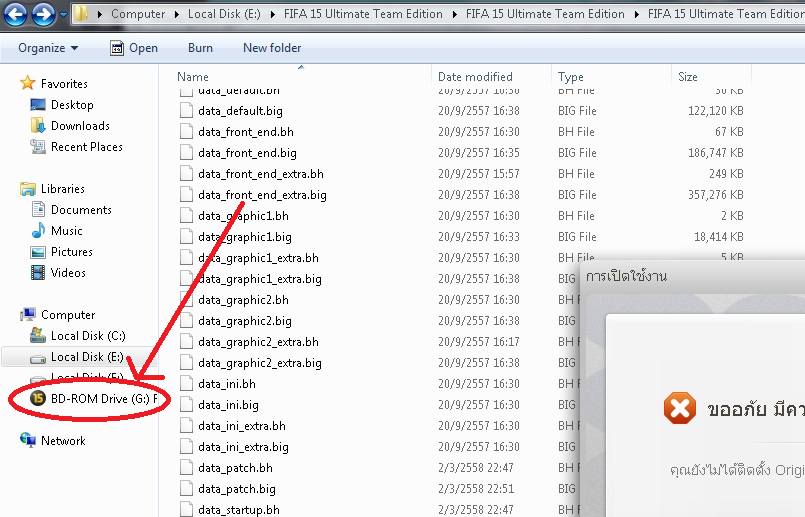Viewport: 805px width, 517px height.
Task: Select file data_default.big
Action: [240, 111]
